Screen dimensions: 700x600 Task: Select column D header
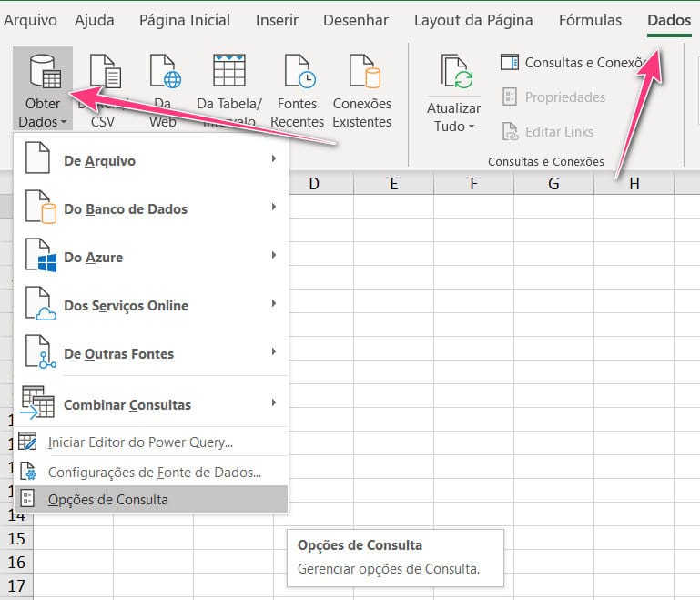[x=314, y=184]
